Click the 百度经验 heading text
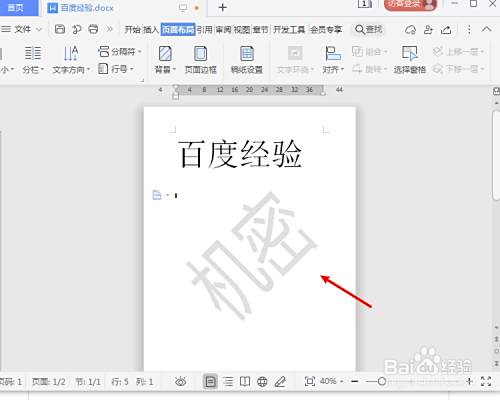The height and width of the screenshot is (400, 500). coord(240,154)
